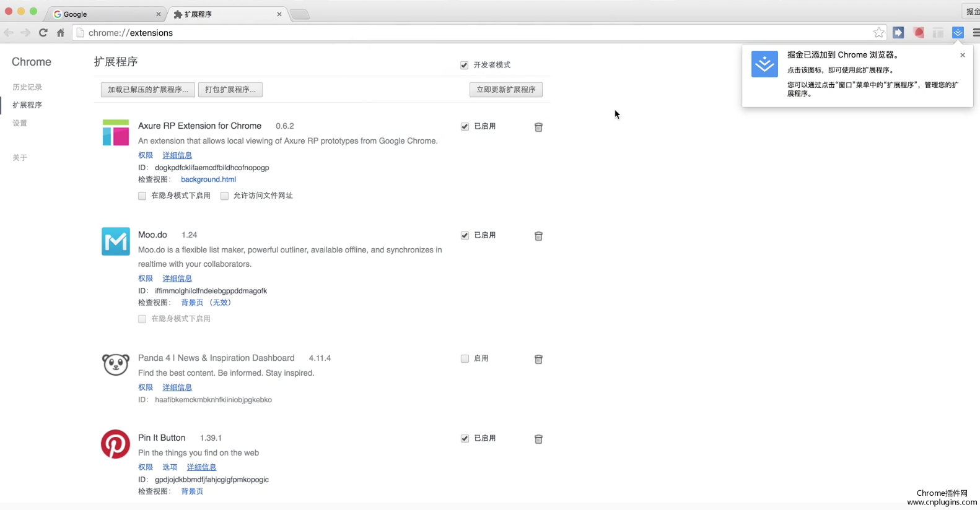Screen dimensions: 980x510
Task: Open 详细信息 link for Panda 4
Action: (x=177, y=387)
